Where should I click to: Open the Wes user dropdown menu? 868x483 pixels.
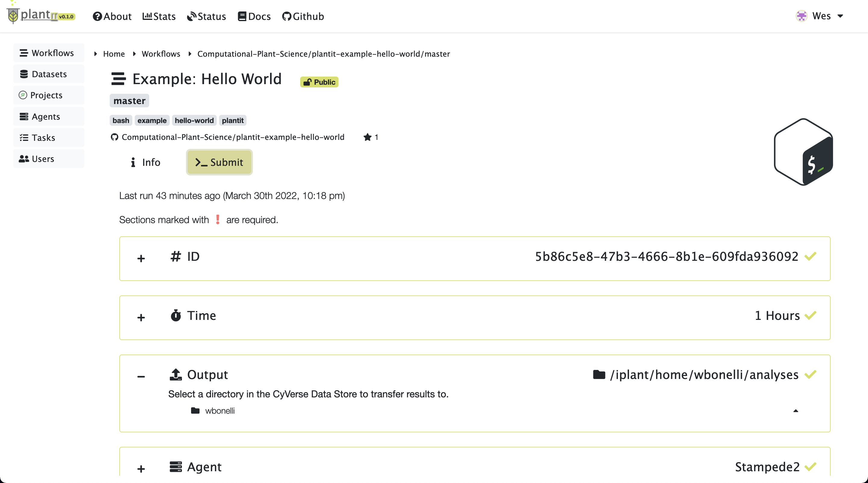[x=819, y=16]
